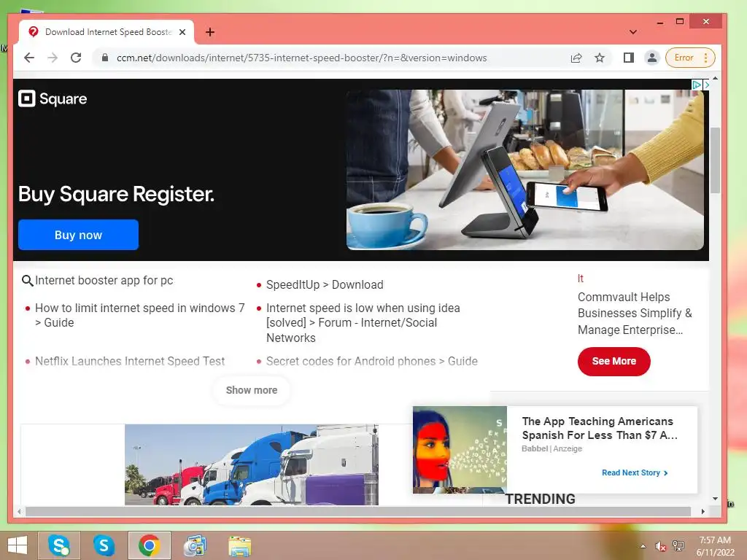Click the scroll down arrow

coord(715,499)
